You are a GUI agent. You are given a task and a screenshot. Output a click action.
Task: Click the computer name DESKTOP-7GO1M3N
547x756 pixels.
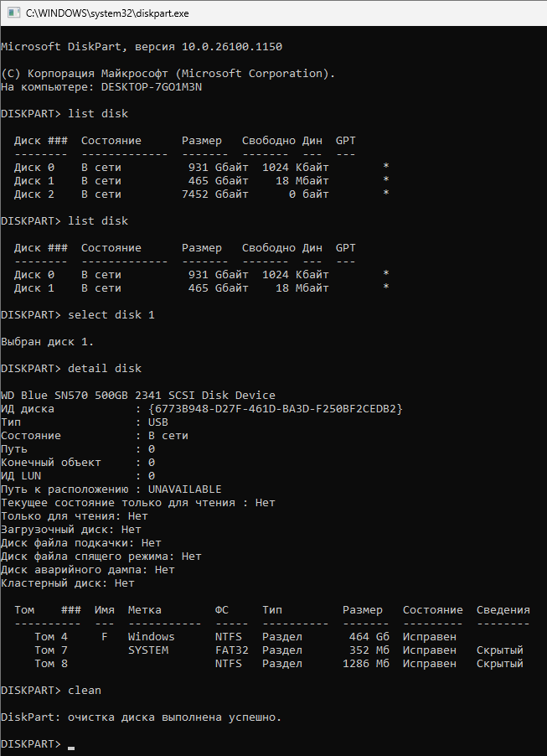(152, 87)
